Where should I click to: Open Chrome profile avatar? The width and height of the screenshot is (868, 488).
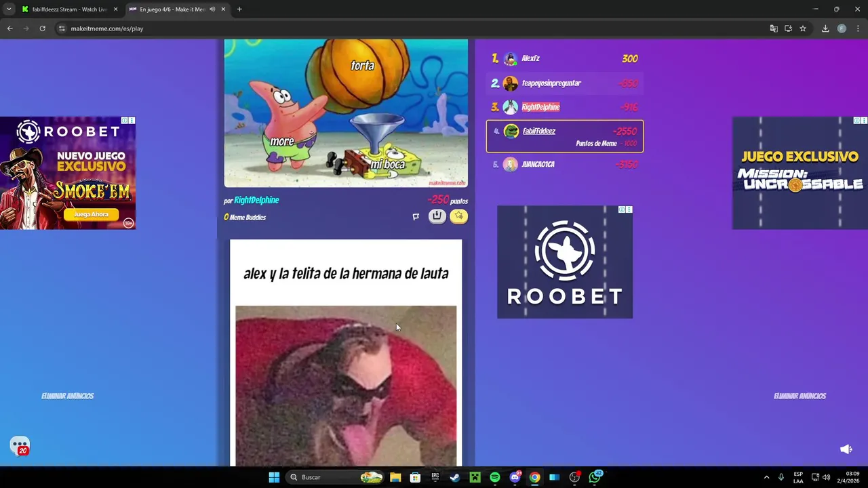(842, 28)
